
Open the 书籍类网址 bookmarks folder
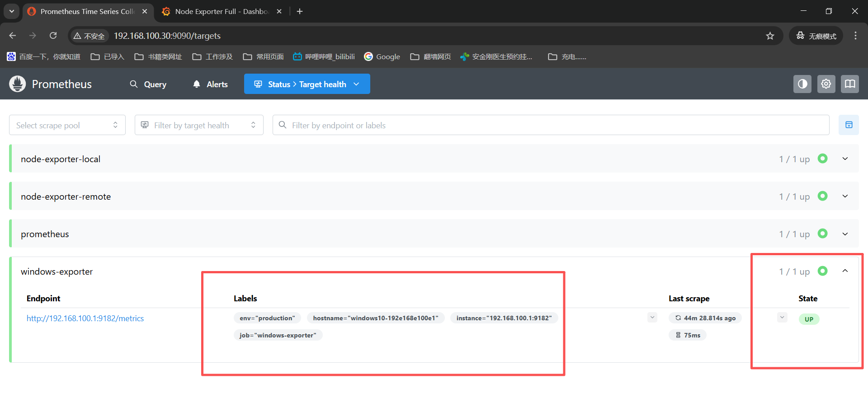click(158, 56)
